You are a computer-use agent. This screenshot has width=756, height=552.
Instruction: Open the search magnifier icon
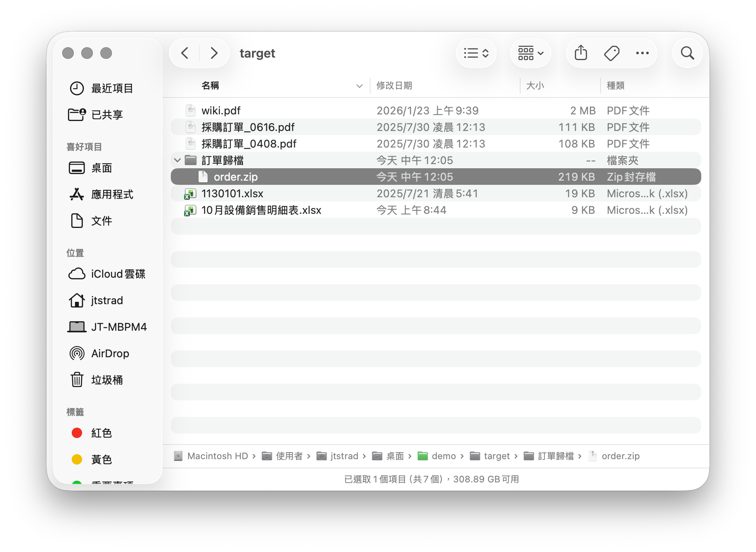(x=687, y=53)
